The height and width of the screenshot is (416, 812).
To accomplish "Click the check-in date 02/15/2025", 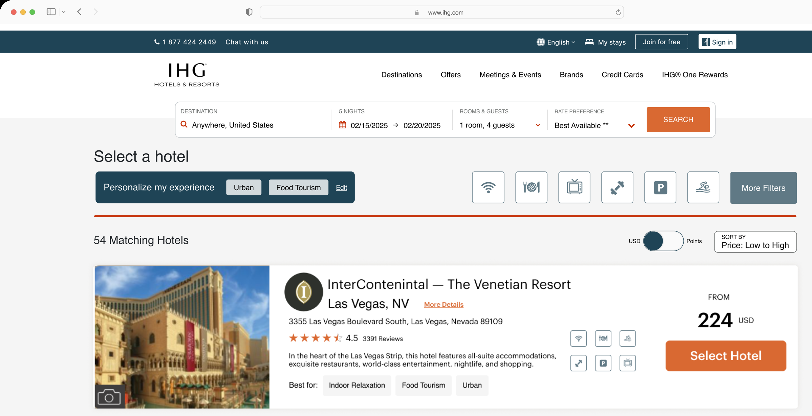I will [369, 125].
